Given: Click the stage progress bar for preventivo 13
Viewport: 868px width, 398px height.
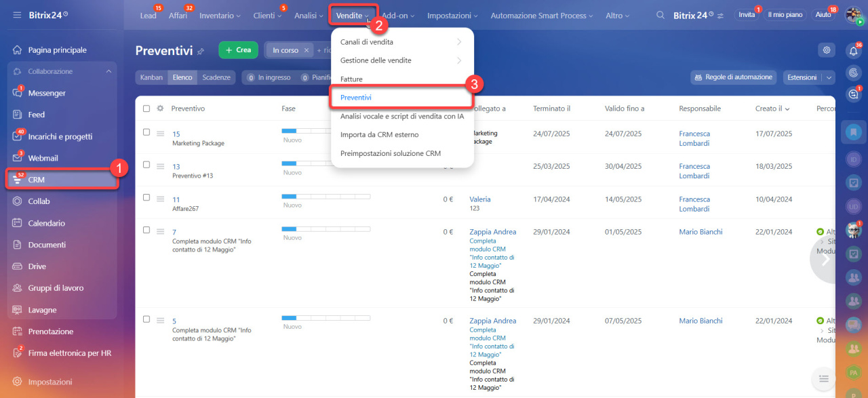Looking at the screenshot, I should point(325,163).
